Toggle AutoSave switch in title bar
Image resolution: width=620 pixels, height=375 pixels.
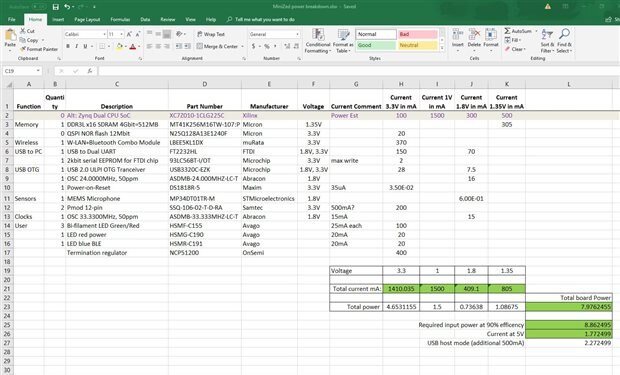pyautogui.click(x=38, y=7)
